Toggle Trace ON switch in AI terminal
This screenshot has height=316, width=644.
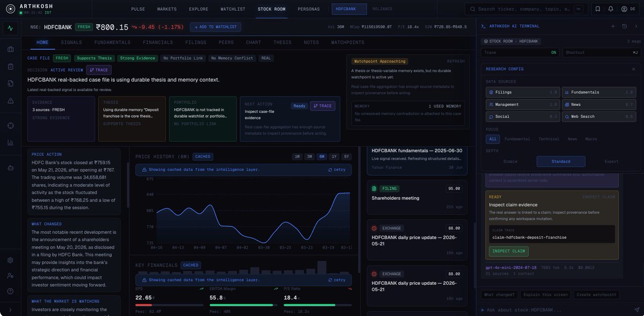[520, 53]
